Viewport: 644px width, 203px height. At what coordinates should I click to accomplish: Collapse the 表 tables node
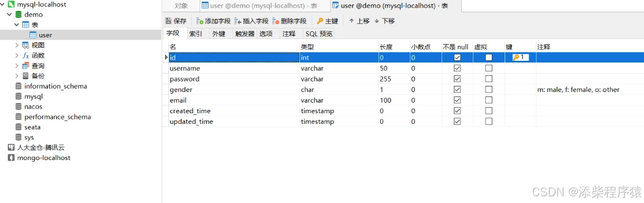coord(17,25)
